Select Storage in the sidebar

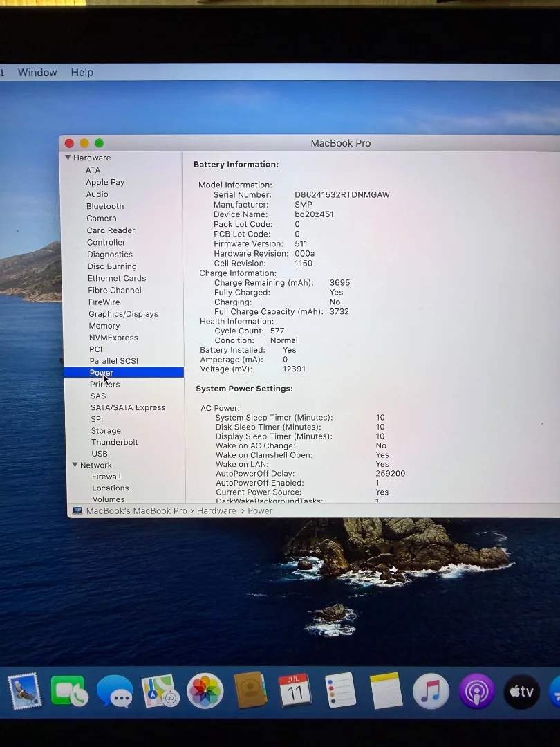106,431
